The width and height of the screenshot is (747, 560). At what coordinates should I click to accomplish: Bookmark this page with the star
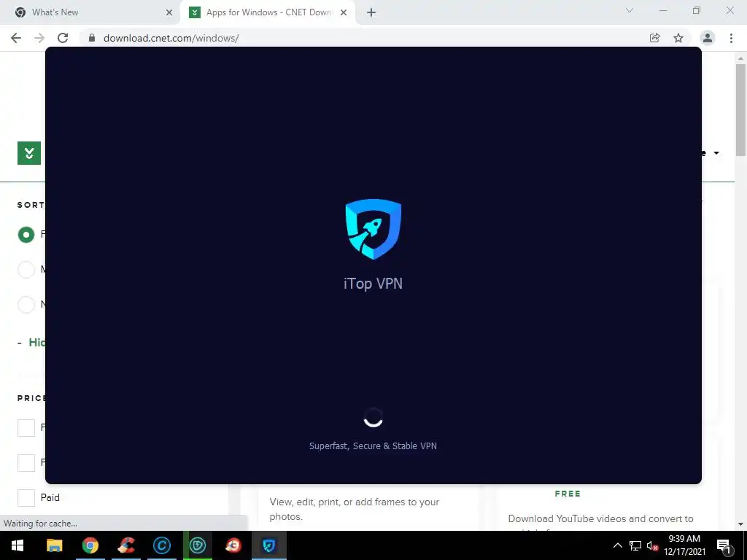678,38
